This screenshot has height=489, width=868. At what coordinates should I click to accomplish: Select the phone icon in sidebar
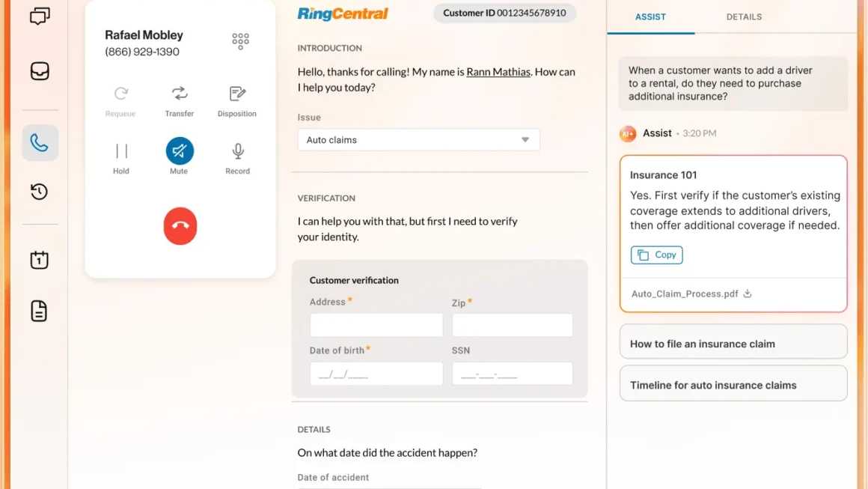coord(40,142)
